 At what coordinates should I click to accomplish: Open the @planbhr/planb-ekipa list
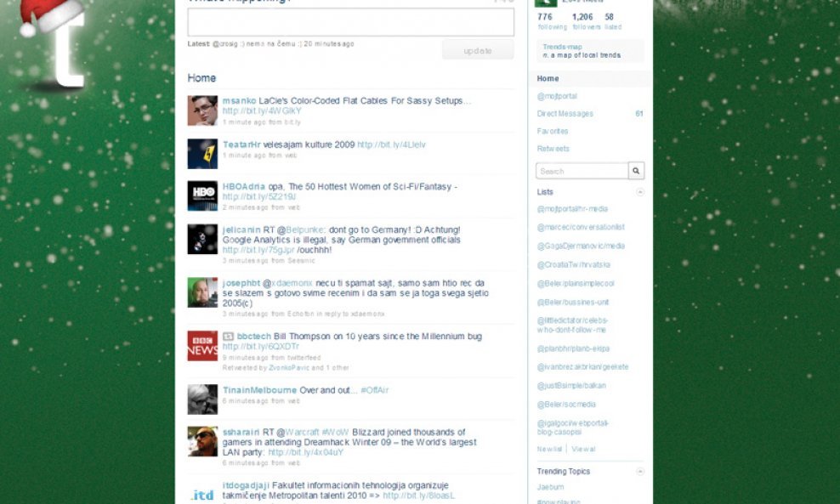(x=573, y=348)
